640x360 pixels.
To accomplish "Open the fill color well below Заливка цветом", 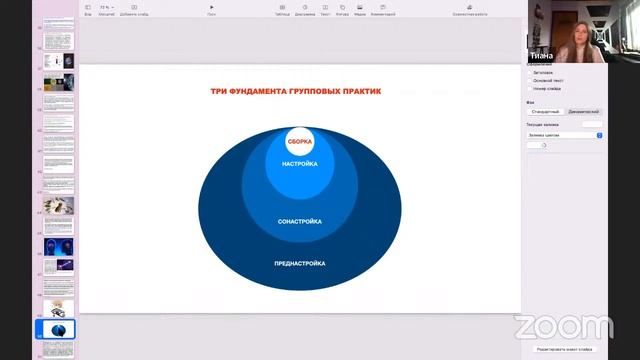I will (533, 145).
